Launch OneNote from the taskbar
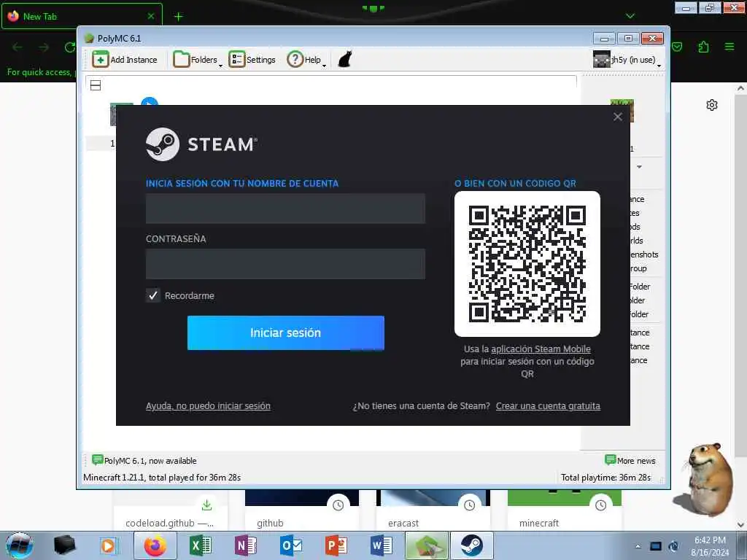Viewport: 747px width, 560px height. click(246, 545)
